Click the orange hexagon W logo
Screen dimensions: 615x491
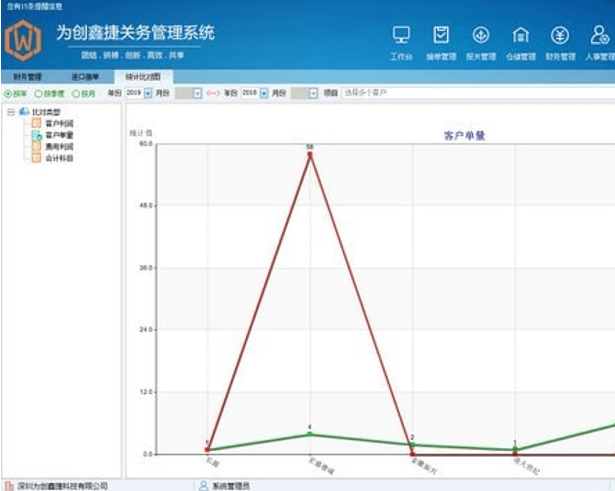coord(23,40)
